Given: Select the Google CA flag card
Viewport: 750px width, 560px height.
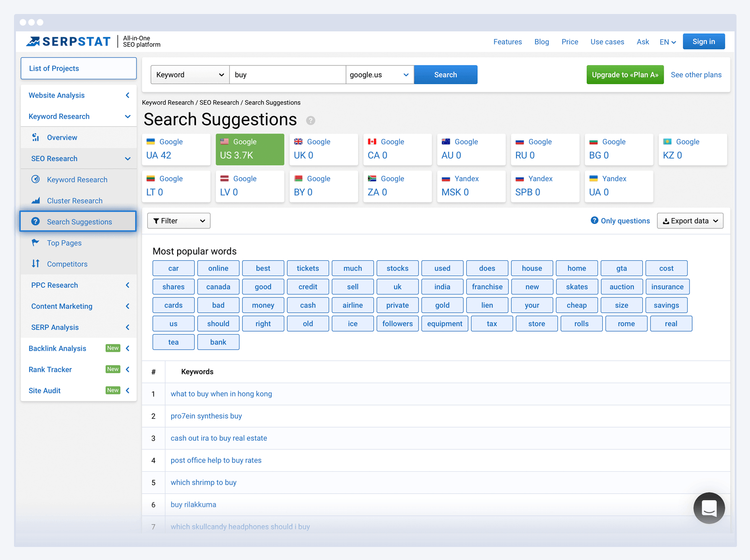Looking at the screenshot, I should point(398,149).
